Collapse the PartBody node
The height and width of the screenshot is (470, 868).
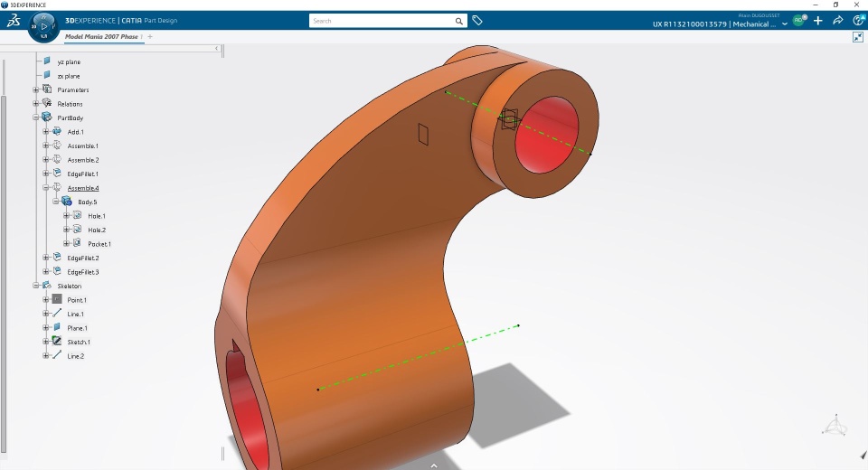[x=36, y=117]
